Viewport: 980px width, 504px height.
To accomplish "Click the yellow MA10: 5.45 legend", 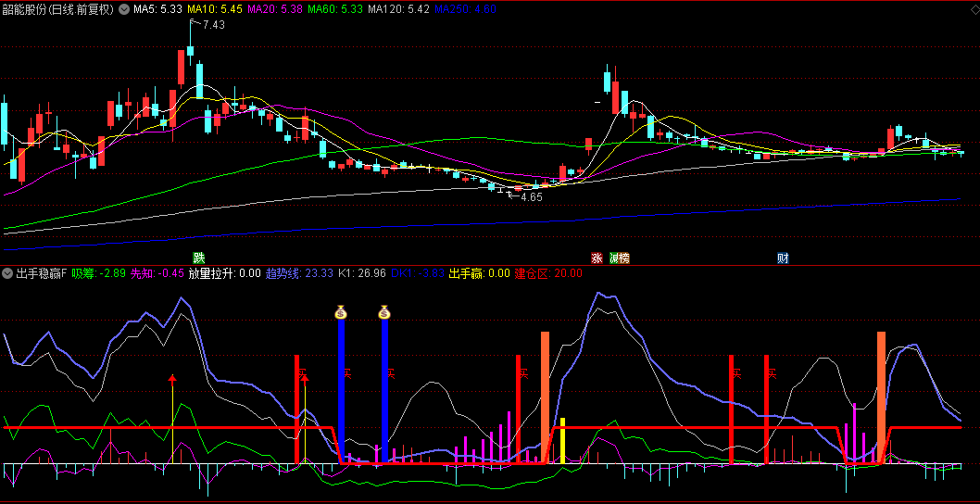I will (215, 9).
